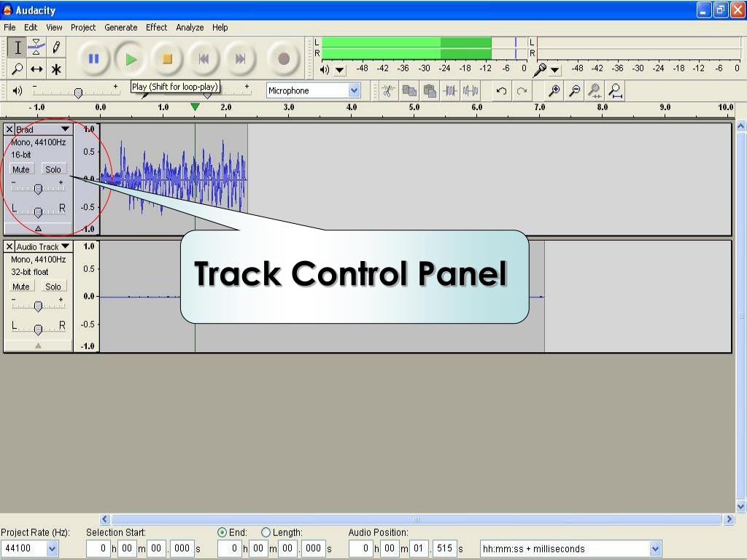Solo the Audio Track
This screenshot has width=747, height=560.
[53, 286]
